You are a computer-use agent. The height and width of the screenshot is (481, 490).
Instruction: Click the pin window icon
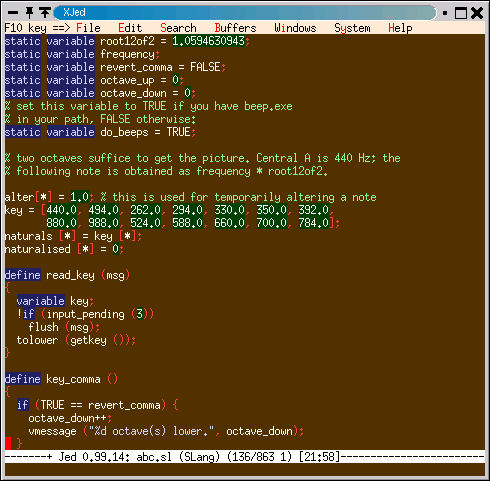(29, 13)
